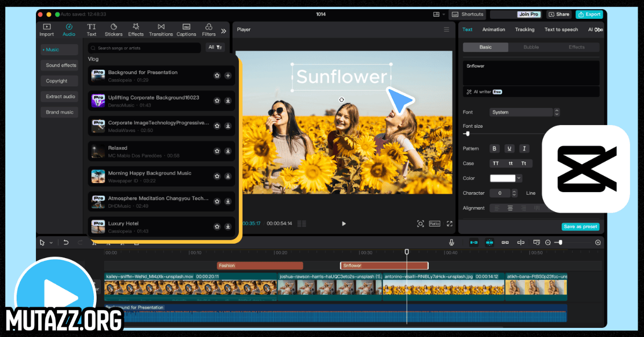This screenshot has height=337, width=644.
Task: Switch to the Animation tab
Action: point(493,30)
